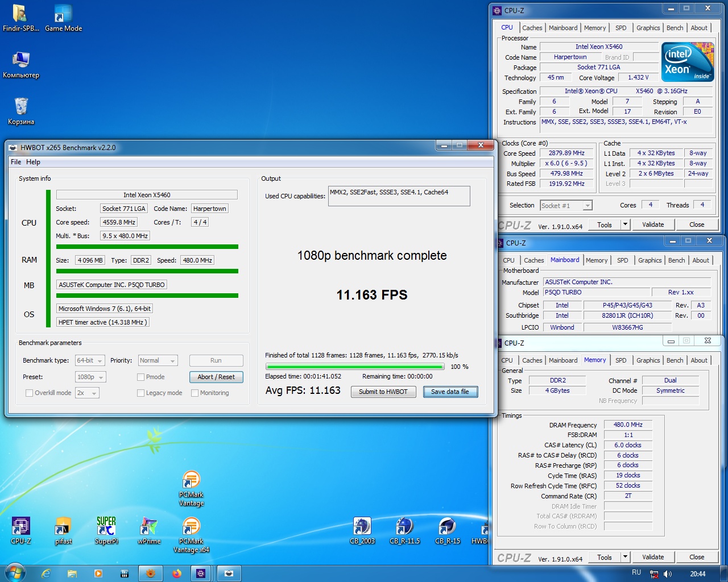Screen dimensions: 728x582
Task: Open Graphics tab in top CPU-Z window
Action: click(648, 28)
